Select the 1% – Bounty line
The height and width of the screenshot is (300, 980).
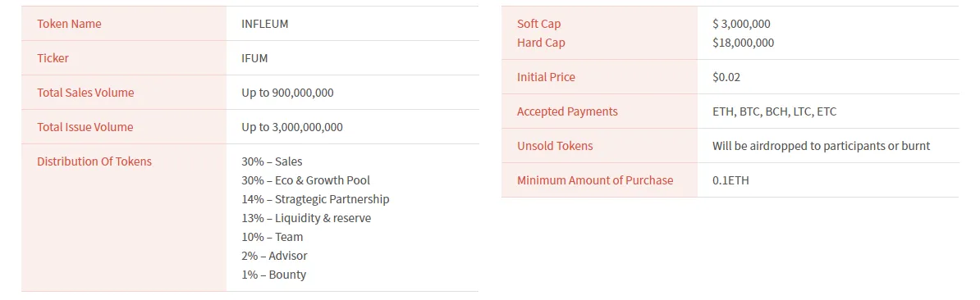click(x=274, y=275)
